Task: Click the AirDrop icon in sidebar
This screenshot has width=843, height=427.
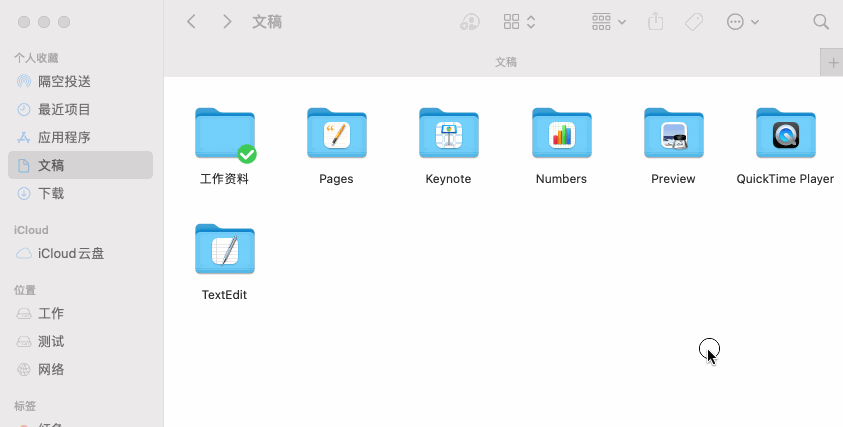Action: tap(24, 81)
